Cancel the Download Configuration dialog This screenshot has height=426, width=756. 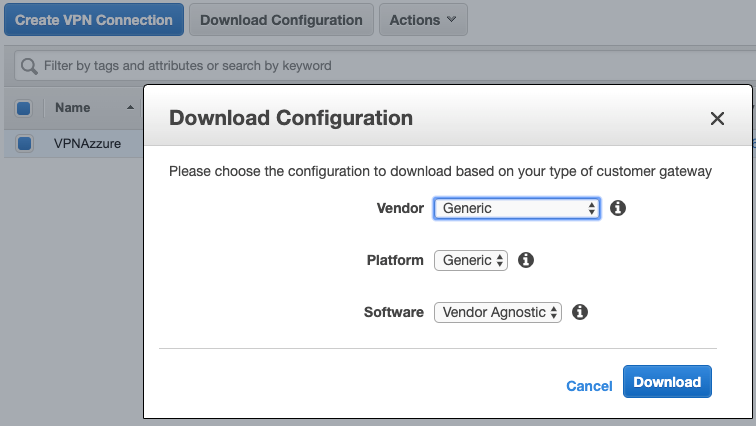click(589, 386)
